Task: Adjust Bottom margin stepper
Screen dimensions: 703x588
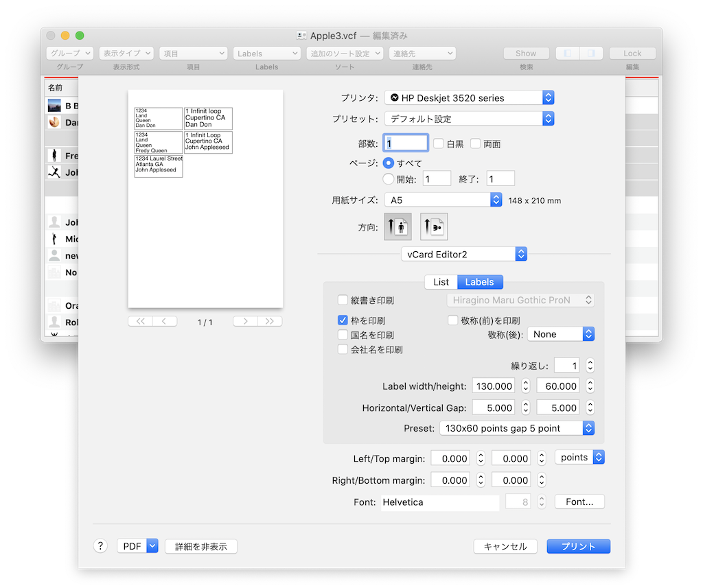Action: pos(542,480)
